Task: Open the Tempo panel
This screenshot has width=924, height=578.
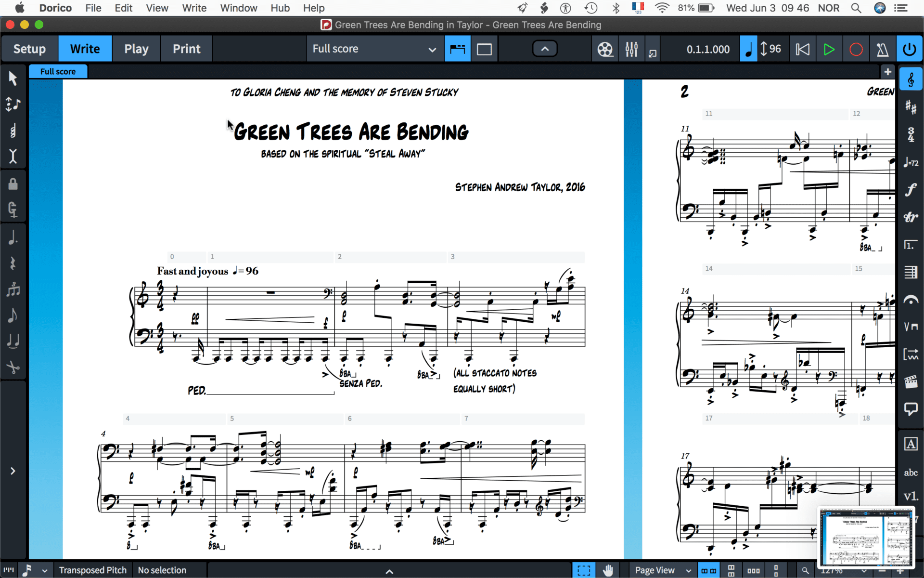Action: 911,162
